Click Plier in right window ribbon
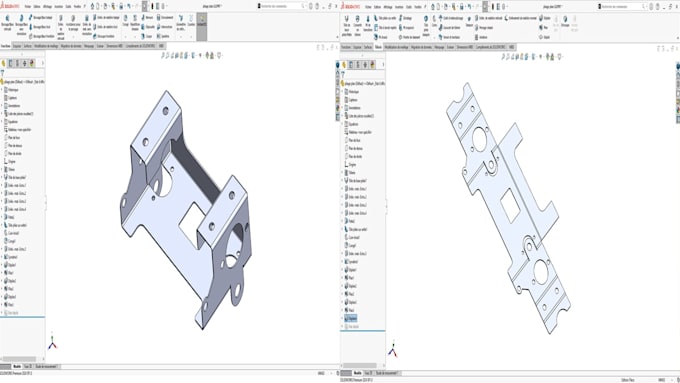This screenshot has height=383, width=680. (543, 27)
